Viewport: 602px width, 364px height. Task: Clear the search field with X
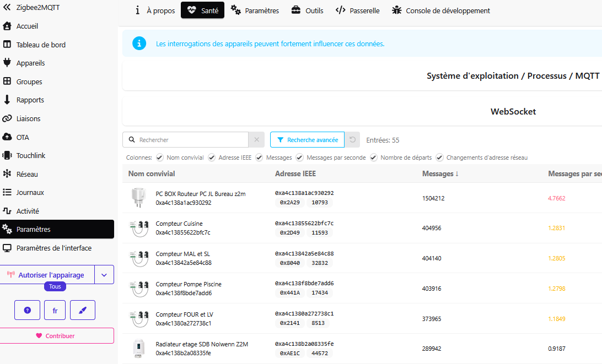256,140
